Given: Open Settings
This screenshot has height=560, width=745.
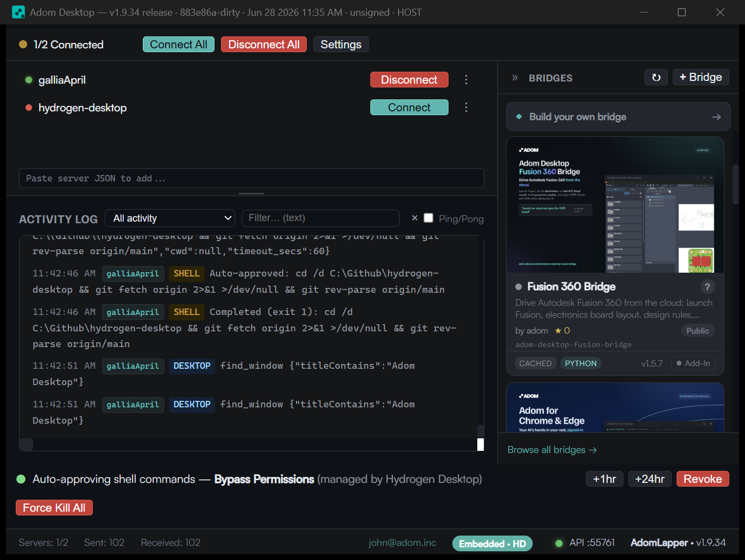Looking at the screenshot, I should [341, 45].
